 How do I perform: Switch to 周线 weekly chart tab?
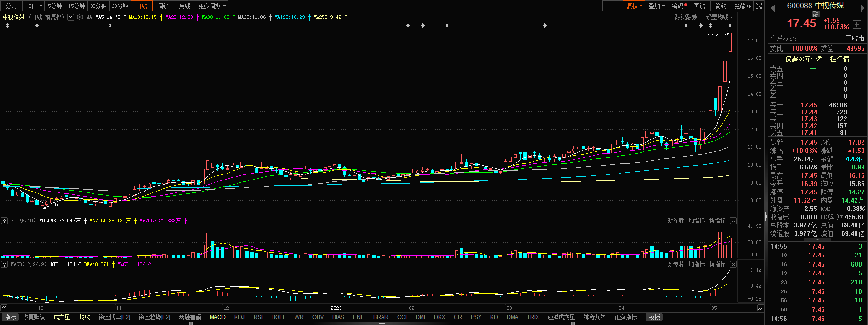pyautogui.click(x=163, y=6)
